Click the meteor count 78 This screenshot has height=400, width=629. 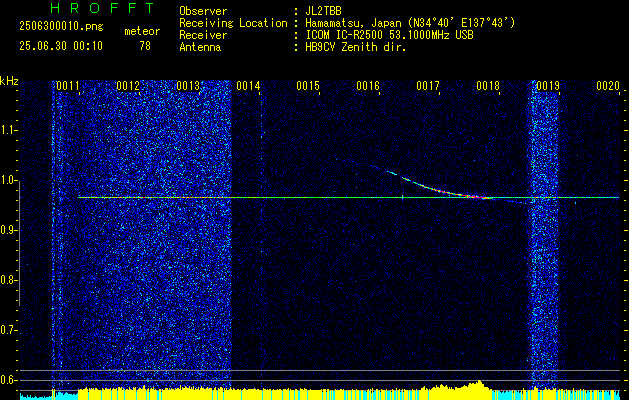click(145, 46)
